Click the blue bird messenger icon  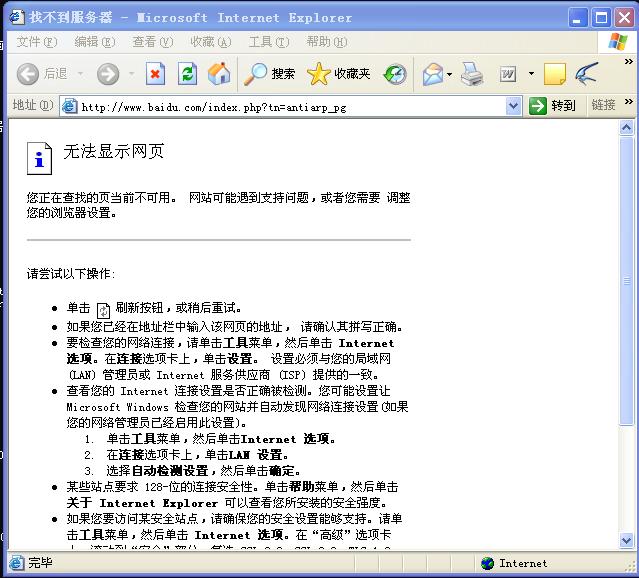(587, 74)
